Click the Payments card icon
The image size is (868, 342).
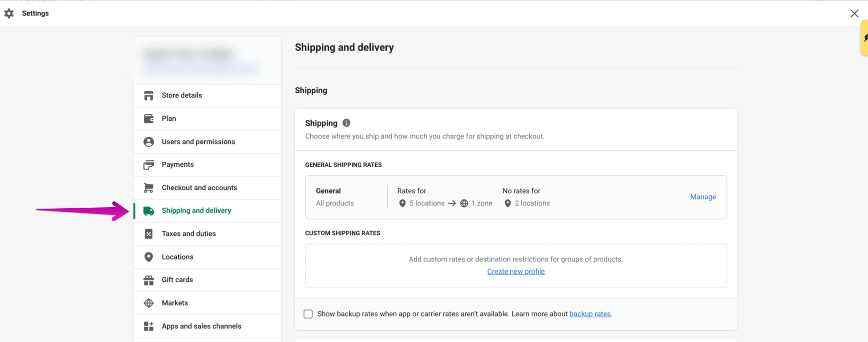[149, 165]
